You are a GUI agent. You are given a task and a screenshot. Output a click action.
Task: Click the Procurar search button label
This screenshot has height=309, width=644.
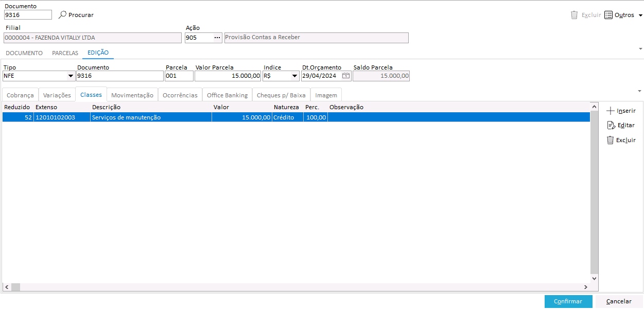[x=81, y=15]
